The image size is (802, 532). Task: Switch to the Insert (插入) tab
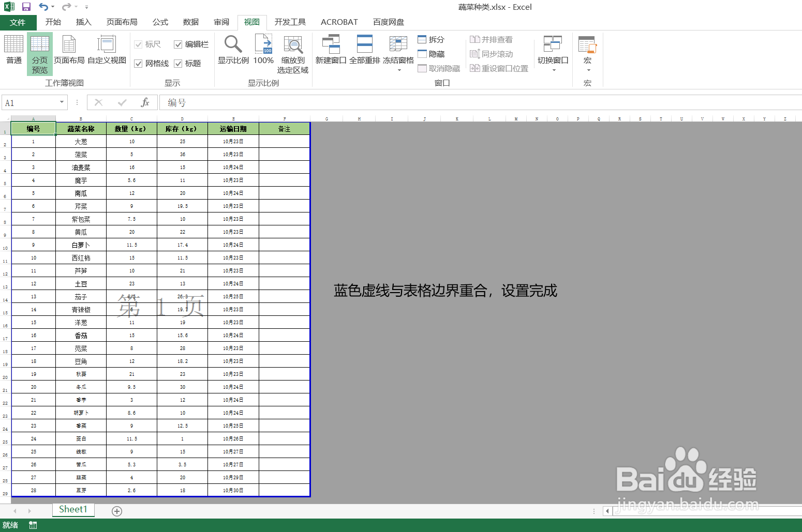tap(83, 22)
